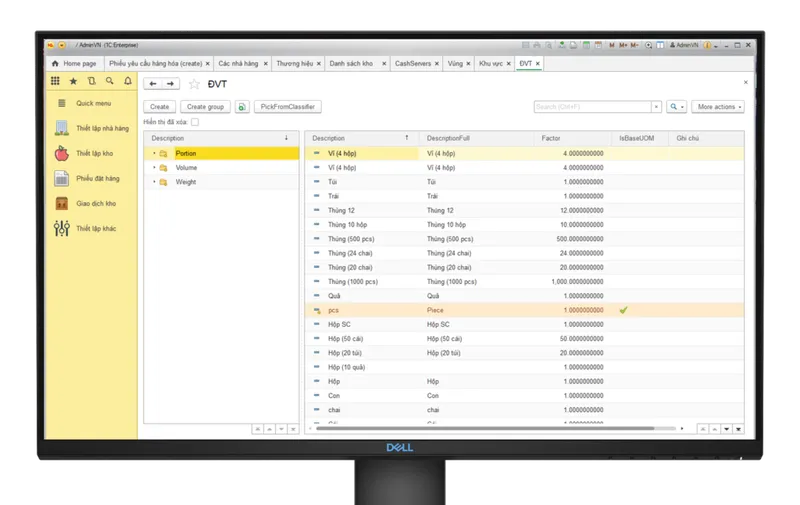Viewport: 800px width, 505px height.
Task: Add ĐVT to favorites with star outline
Action: pos(194,84)
